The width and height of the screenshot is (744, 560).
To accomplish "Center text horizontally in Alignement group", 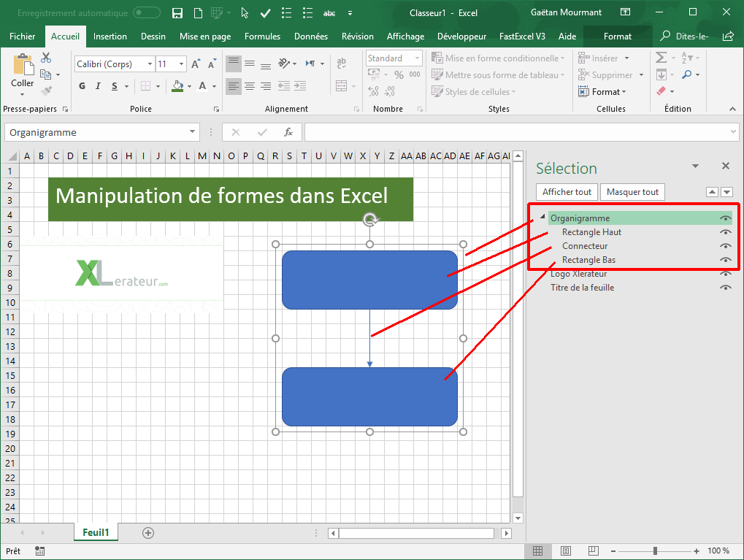I will click(x=250, y=86).
